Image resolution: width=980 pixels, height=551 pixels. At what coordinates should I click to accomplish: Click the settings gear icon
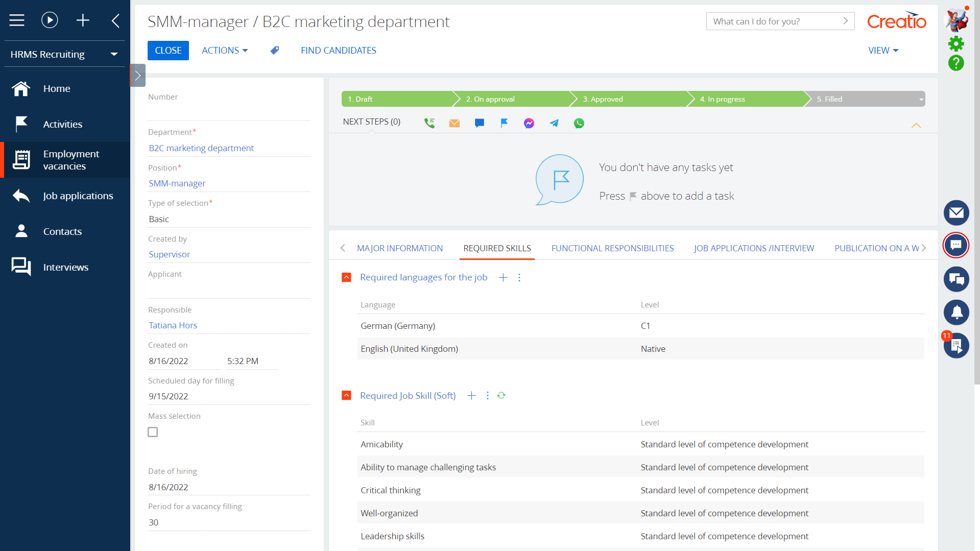pyautogui.click(x=956, y=43)
